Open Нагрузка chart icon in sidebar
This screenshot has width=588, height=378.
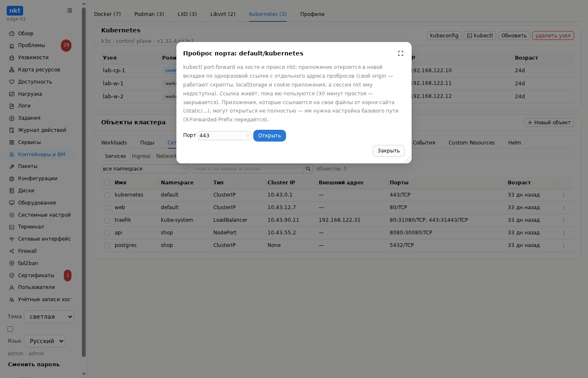[x=12, y=94]
